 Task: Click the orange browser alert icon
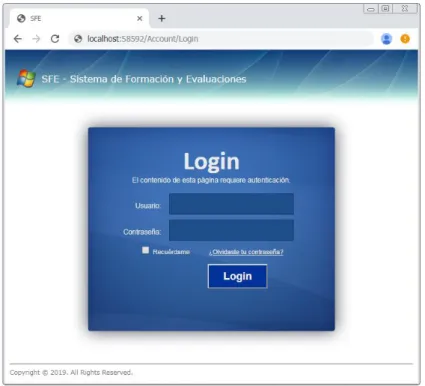(405, 39)
